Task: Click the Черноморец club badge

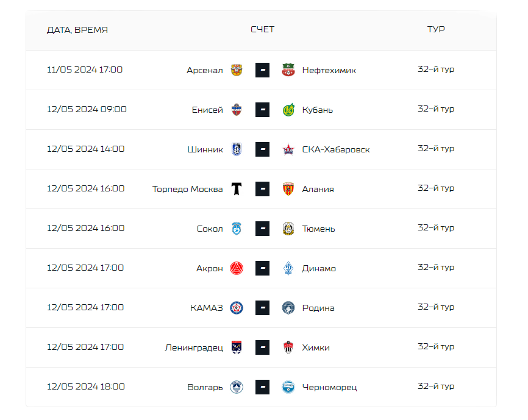Action: click(288, 387)
